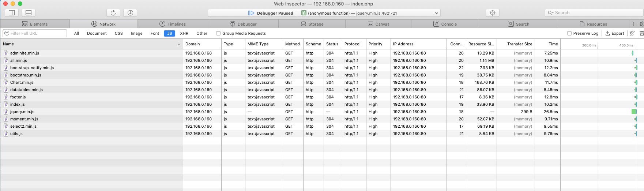Viewport: 644px width, 191px height.
Task: Filter by Font type
Action: (x=155, y=33)
